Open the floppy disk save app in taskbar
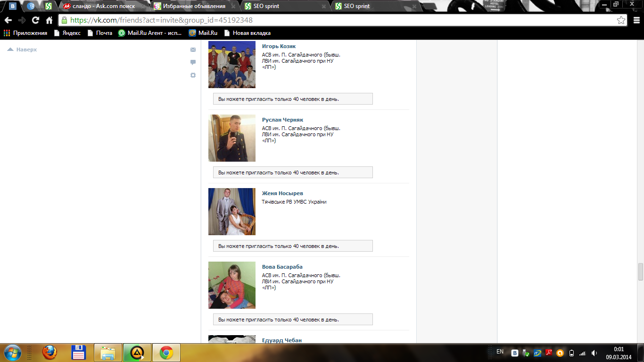The image size is (644, 362). tap(78, 353)
